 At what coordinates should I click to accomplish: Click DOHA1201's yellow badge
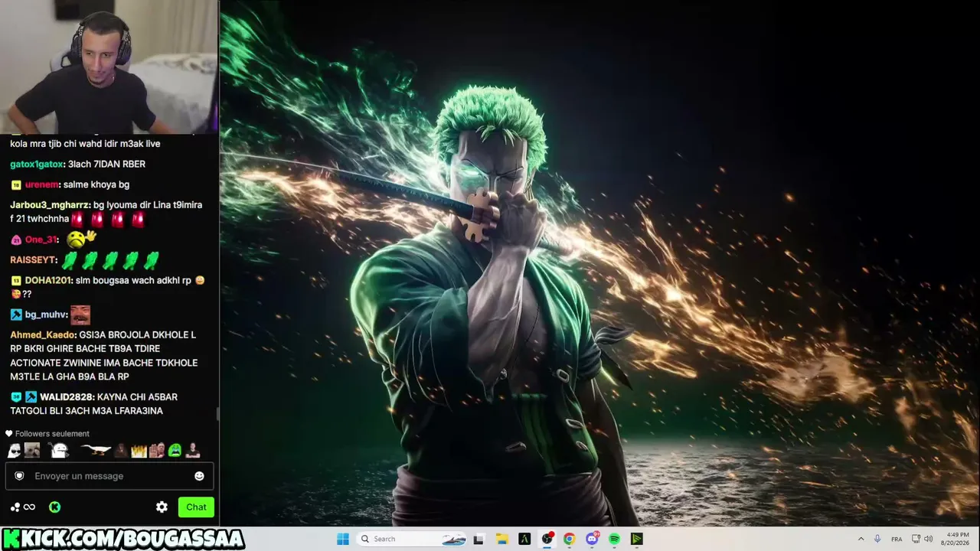click(15, 281)
